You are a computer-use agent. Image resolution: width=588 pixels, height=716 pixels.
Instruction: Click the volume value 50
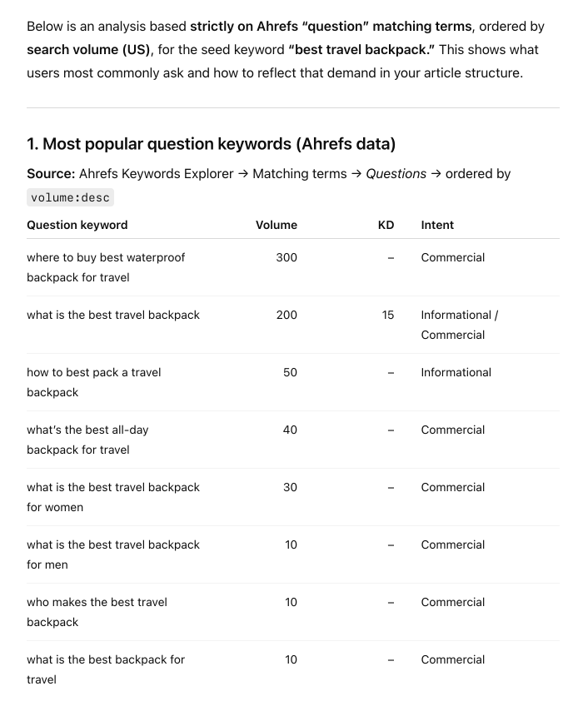coord(290,372)
